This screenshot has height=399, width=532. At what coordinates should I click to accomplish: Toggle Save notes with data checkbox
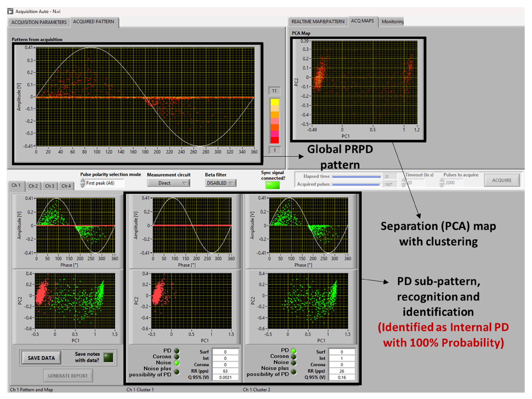pos(108,357)
